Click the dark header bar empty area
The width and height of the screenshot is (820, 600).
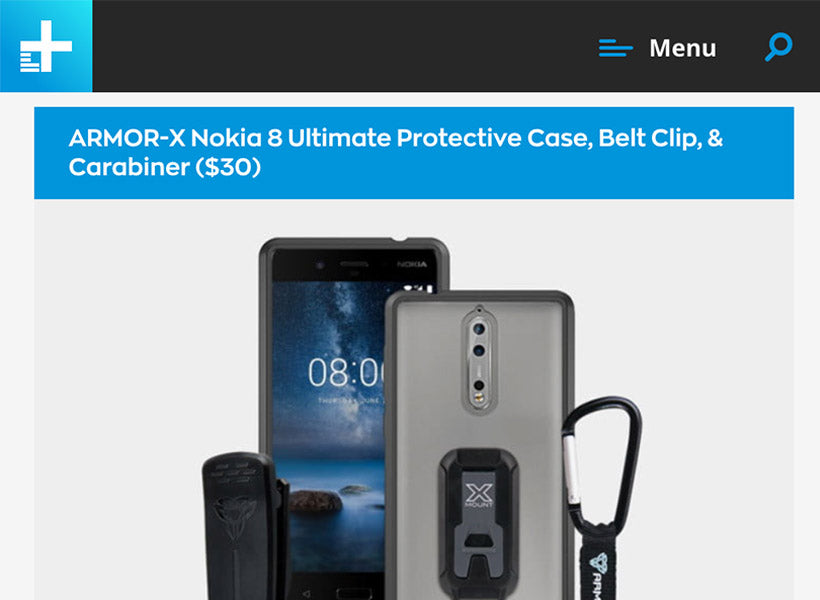click(345, 46)
